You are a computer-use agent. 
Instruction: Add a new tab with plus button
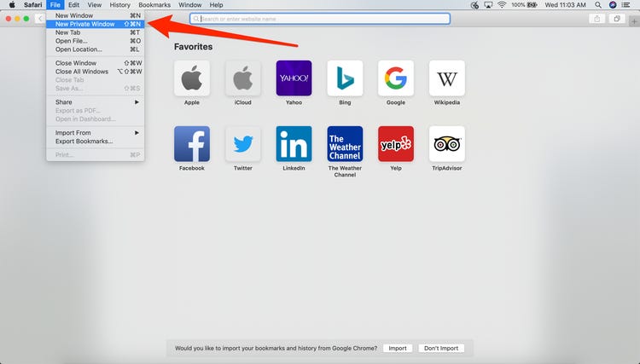point(634,22)
